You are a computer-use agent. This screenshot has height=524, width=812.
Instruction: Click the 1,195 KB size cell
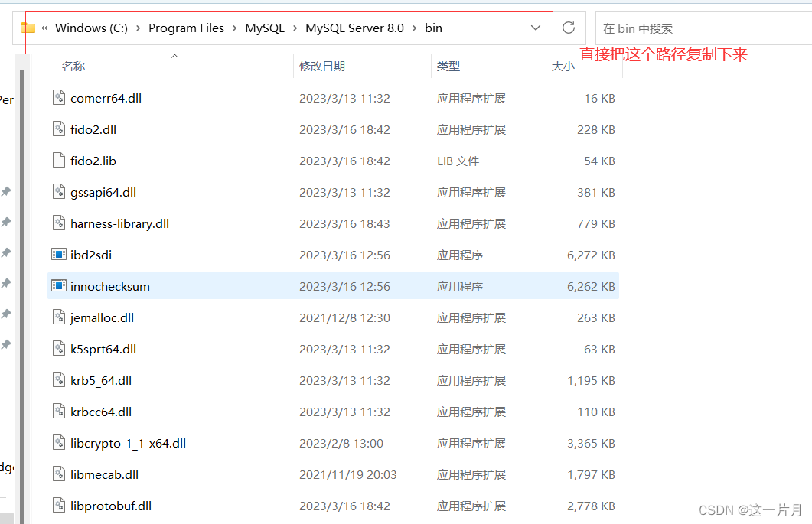[591, 381]
